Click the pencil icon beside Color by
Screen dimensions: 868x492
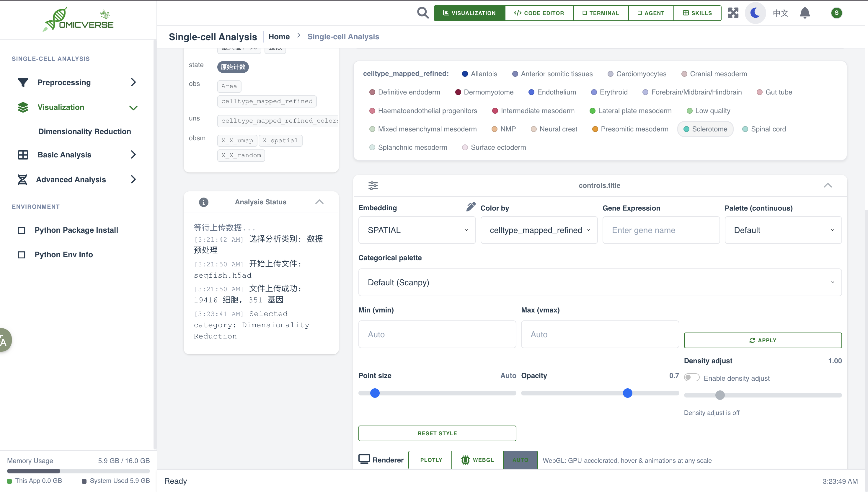coord(471,207)
